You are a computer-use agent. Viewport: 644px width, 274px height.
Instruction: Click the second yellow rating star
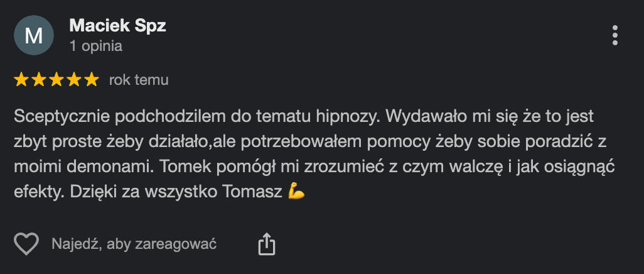[39, 79]
